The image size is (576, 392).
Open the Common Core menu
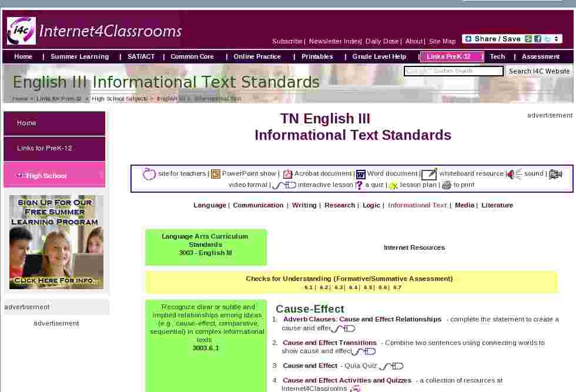pyautogui.click(x=192, y=56)
